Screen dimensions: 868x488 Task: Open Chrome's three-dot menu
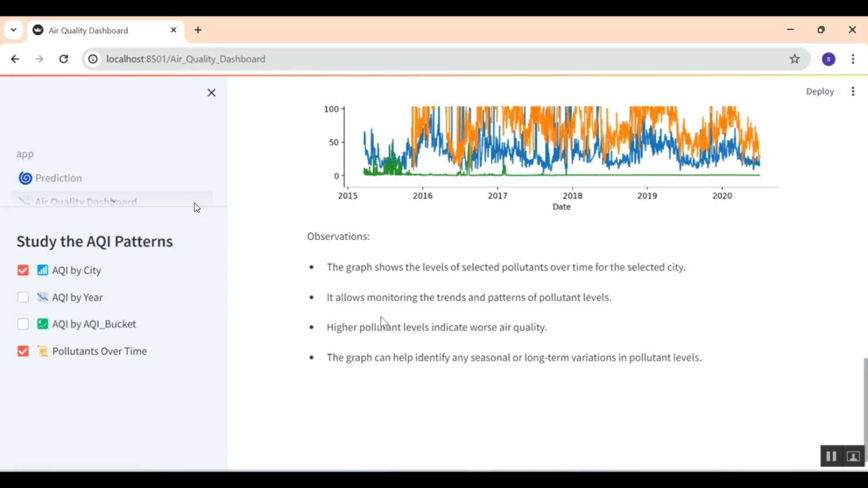click(x=853, y=59)
